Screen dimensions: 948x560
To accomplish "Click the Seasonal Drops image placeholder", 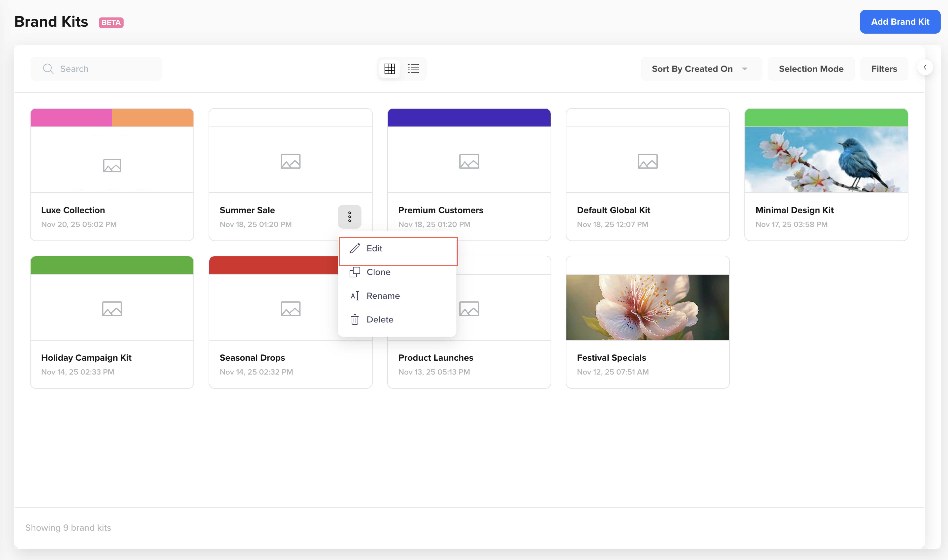I will coord(291,309).
